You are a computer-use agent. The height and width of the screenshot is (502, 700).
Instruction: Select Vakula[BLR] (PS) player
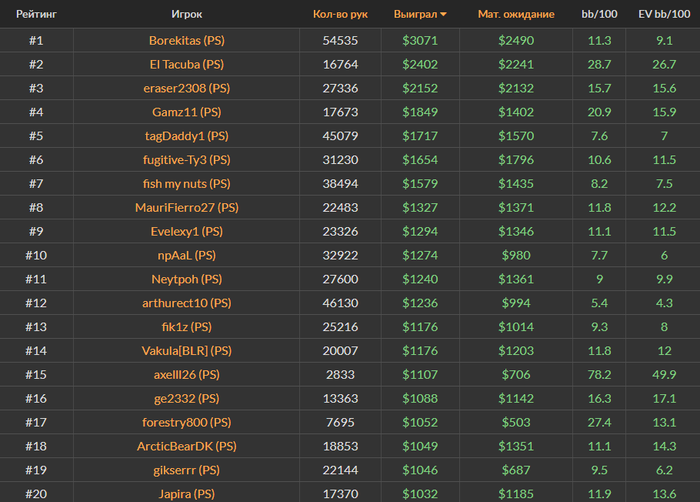187,351
